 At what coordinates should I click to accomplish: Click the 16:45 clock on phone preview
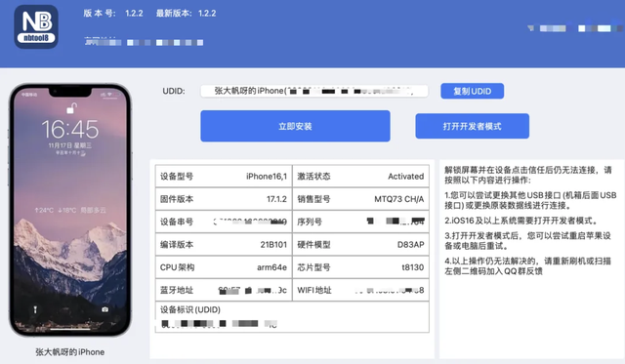pos(70,130)
